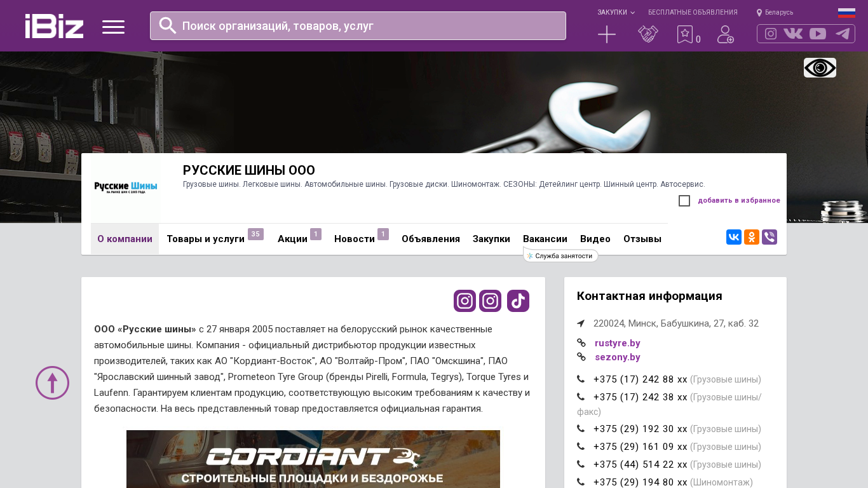Reveal phone +375 (29) 192 30 xx
This screenshot has height=488, width=868.
point(641,429)
